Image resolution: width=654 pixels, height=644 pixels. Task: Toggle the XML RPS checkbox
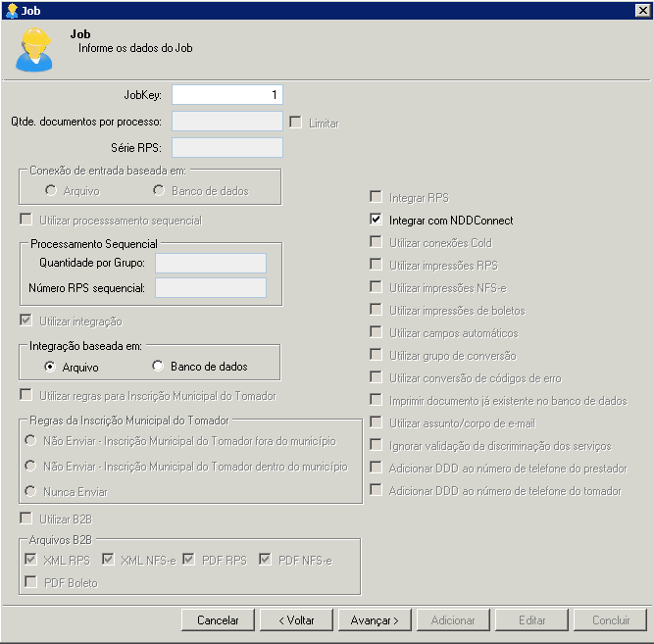(x=30, y=559)
